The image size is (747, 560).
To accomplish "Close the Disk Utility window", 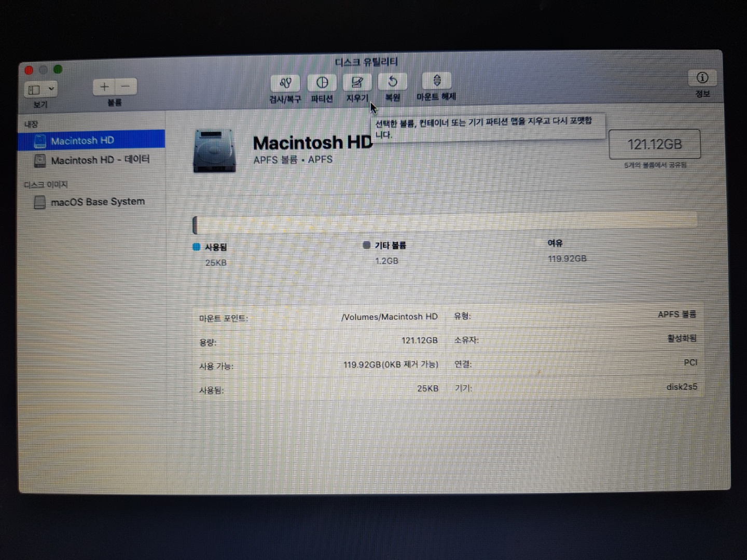I will pyautogui.click(x=29, y=70).
